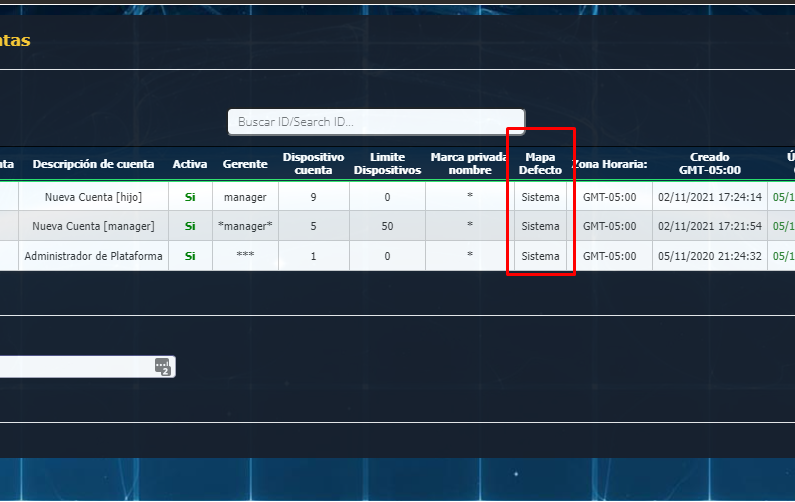
Task: Click the Buscar ID/Search ID search field
Action: (376, 122)
